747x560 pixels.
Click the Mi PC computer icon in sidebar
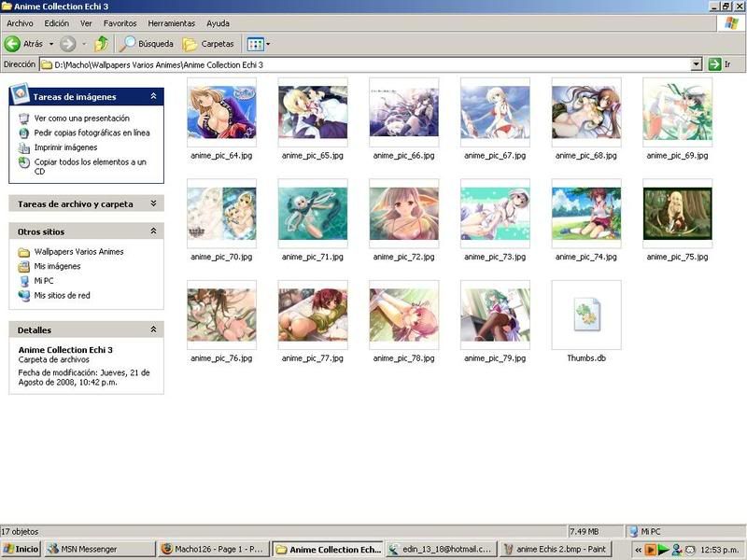point(24,281)
